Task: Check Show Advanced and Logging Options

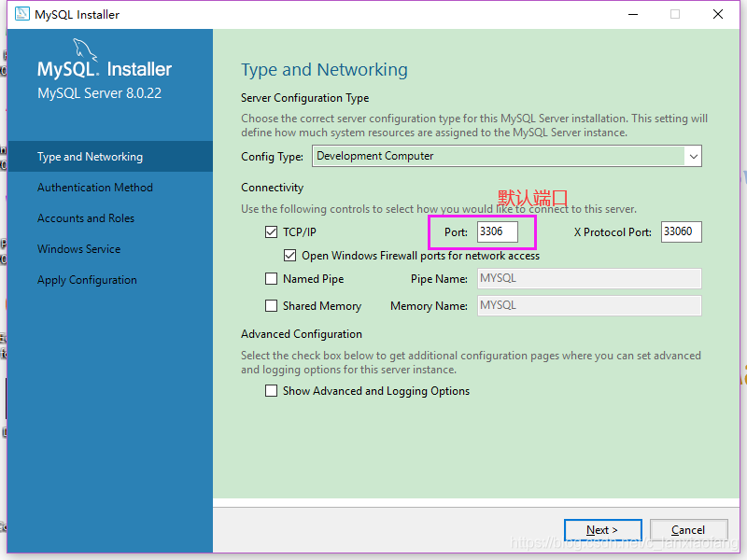Action: tap(271, 391)
